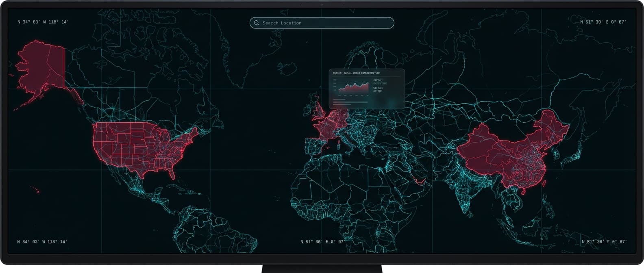Click the bottom-left coordinate readout
The image size is (644, 273).
[42, 242]
